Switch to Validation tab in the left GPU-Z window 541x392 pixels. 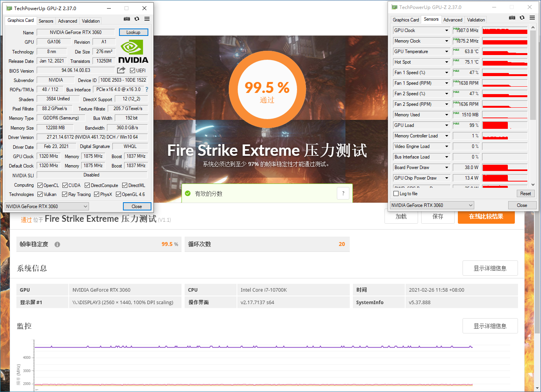[x=91, y=21]
